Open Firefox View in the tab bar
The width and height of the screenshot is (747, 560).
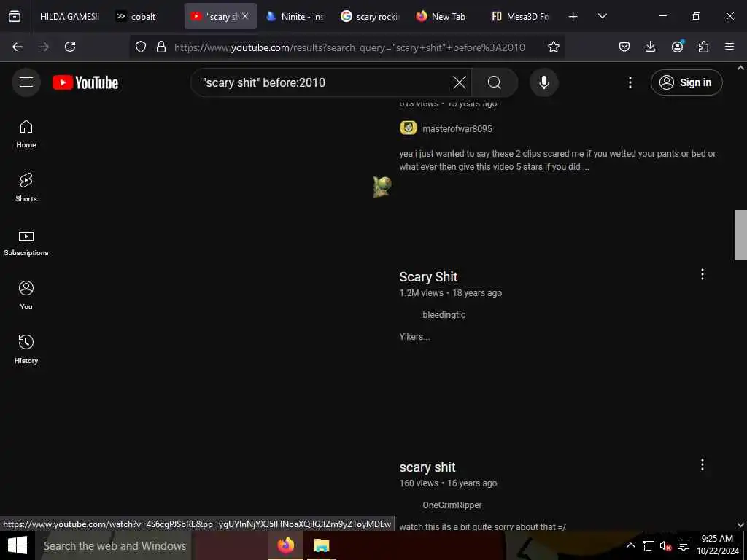point(15,16)
